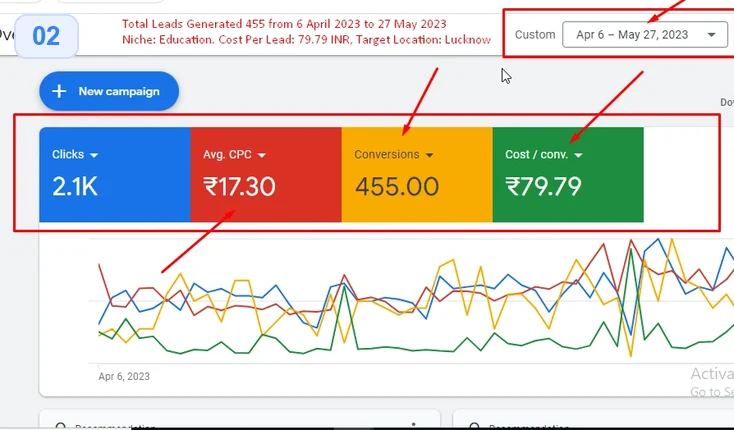Viewport: 734px width, 430px height.
Task: Click the 455.00 conversions value
Action: pos(397,187)
